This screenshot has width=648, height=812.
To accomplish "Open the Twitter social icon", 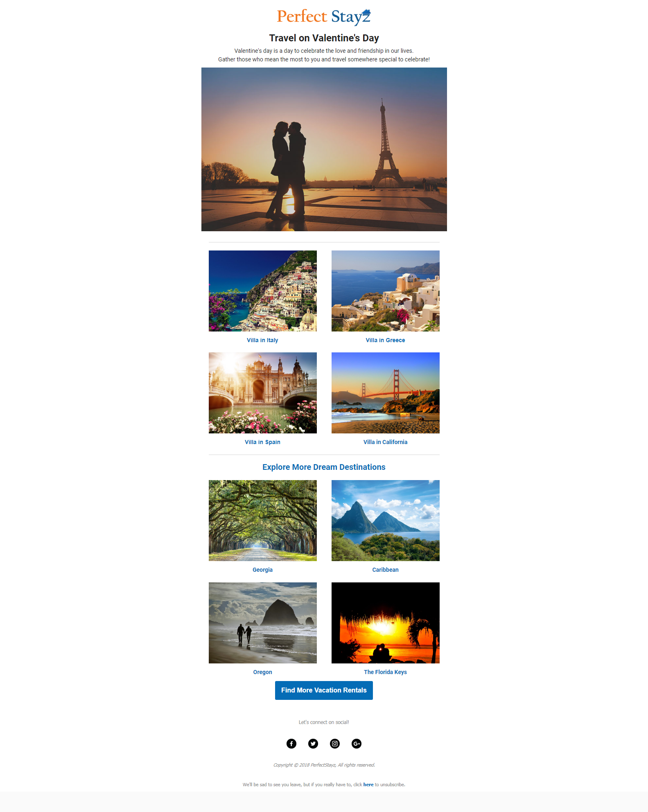I will (313, 744).
